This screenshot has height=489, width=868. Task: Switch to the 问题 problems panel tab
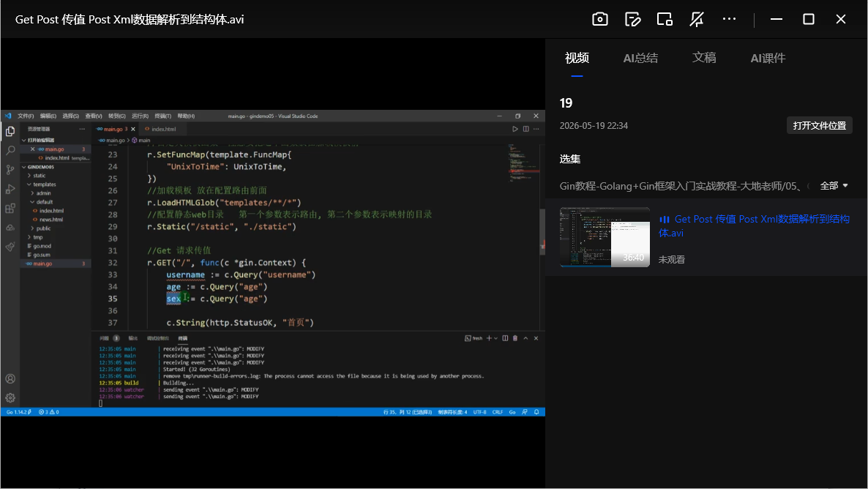104,338
